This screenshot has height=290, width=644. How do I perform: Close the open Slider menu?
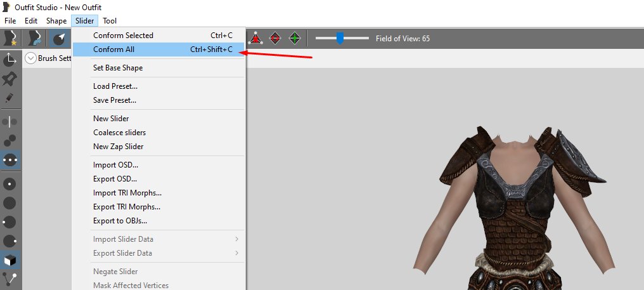point(84,20)
